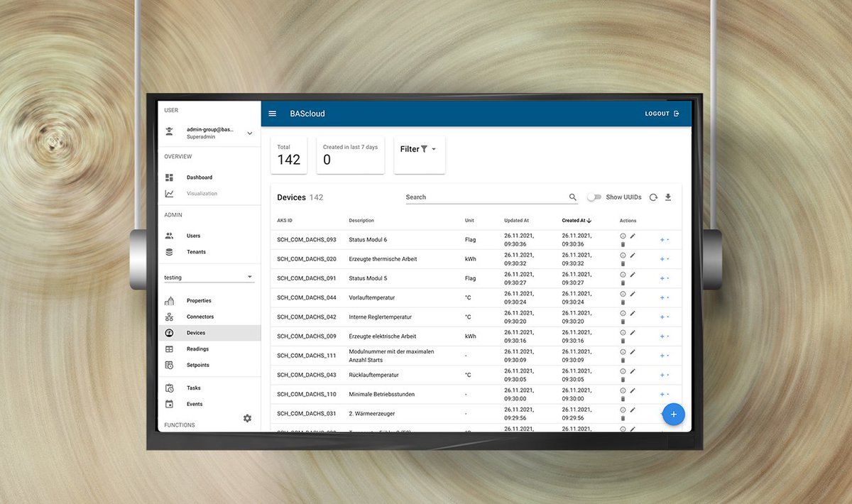Open the Tenants admin page
The image size is (852, 504).
point(209,252)
